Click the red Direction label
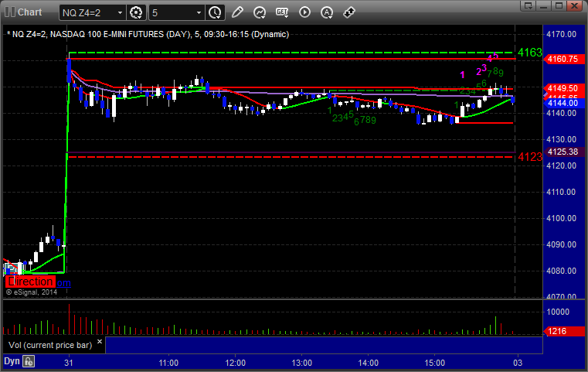 [30, 282]
